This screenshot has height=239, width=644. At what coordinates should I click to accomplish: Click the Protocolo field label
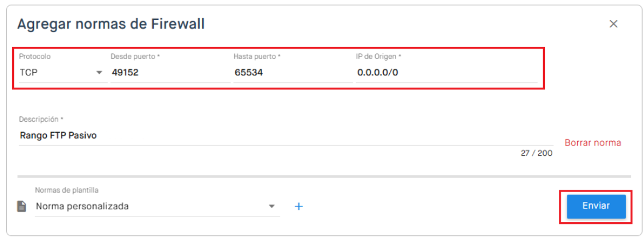click(x=35, y=57)
